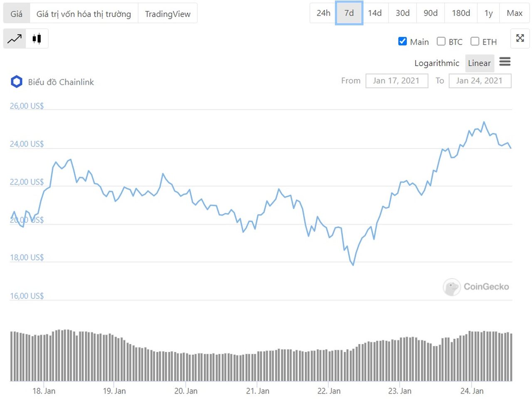Click the 24,00 US$ axis label

[x=27, y=144]
